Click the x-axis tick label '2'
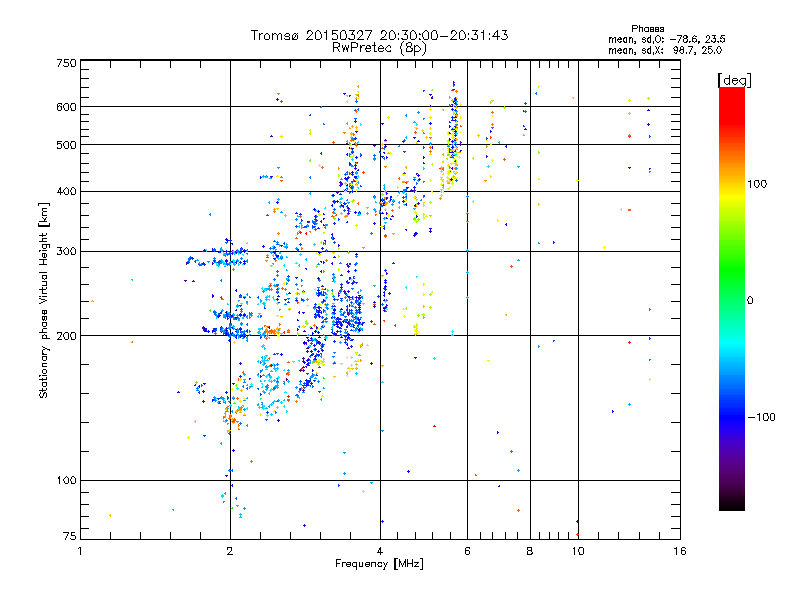The image size is (800, 600). [230, 551]
